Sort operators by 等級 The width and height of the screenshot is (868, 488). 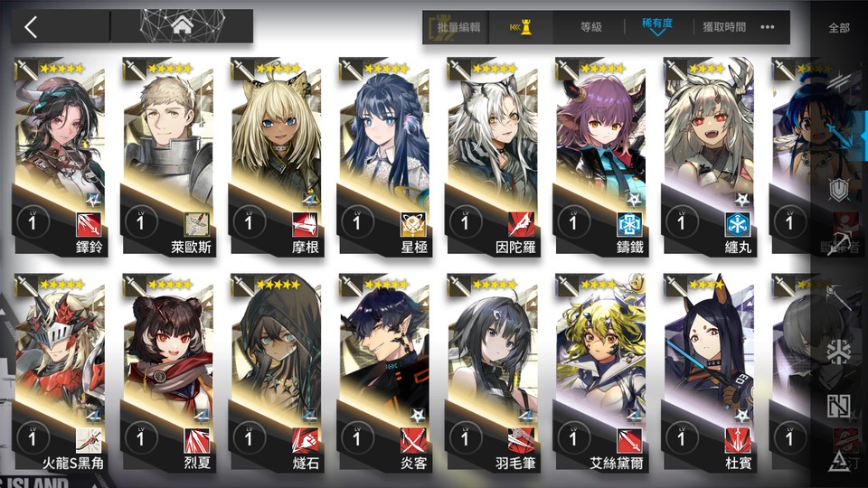click(590, 26)
